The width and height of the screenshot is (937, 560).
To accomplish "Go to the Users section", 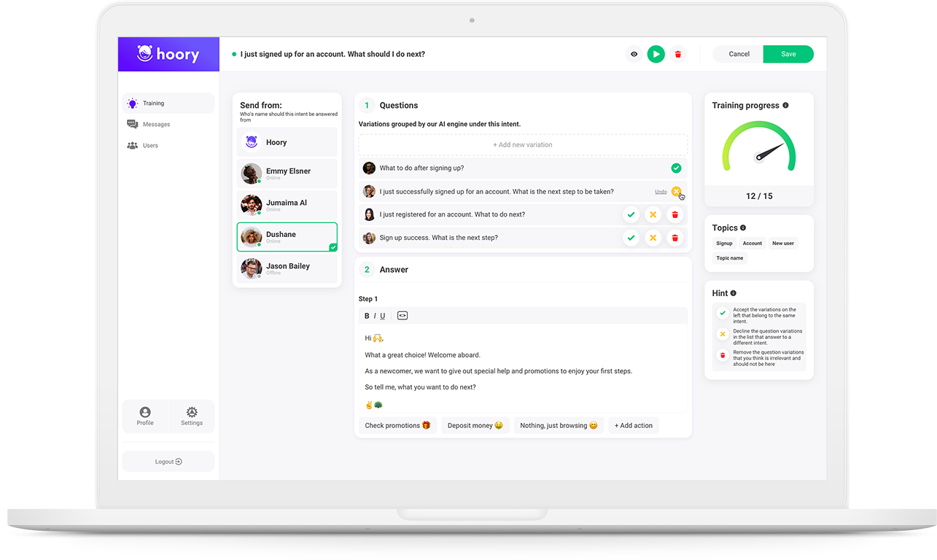I will click(150, 146).
